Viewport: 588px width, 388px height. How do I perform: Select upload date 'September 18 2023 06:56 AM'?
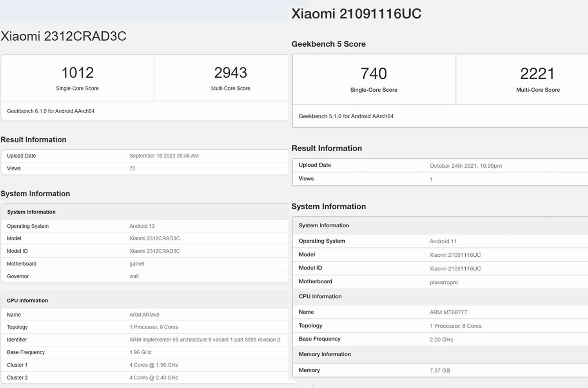click(x=164, y=156)
